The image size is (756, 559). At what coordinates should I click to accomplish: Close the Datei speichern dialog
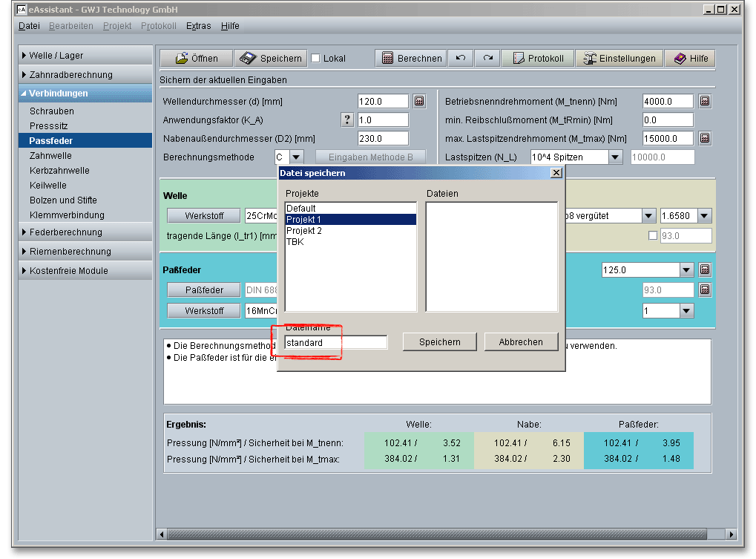coord(556,173)
